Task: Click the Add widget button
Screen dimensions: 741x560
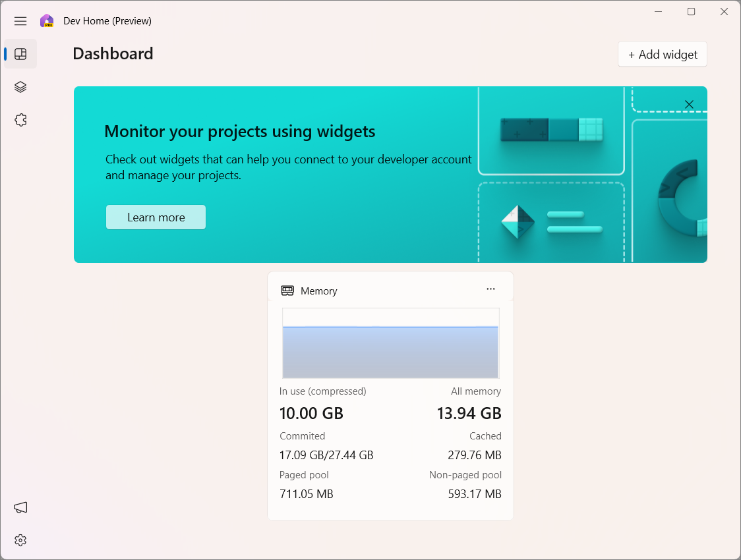Action: coord(662,54)
